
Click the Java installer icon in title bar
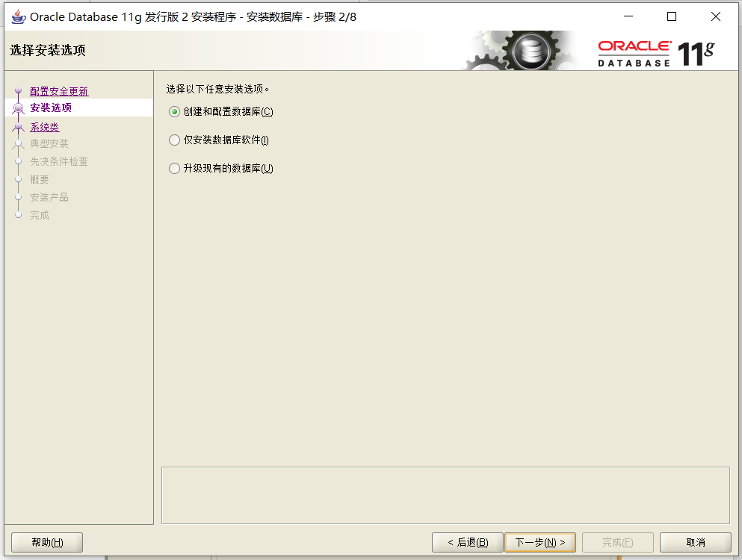coord(19,16)
